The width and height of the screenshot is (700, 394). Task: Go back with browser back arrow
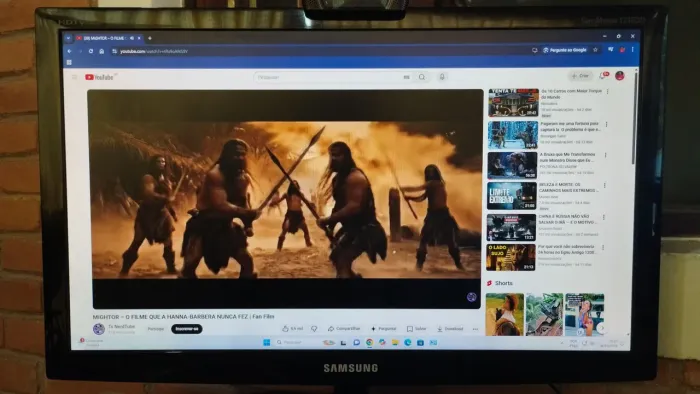(x=69, y=51)
